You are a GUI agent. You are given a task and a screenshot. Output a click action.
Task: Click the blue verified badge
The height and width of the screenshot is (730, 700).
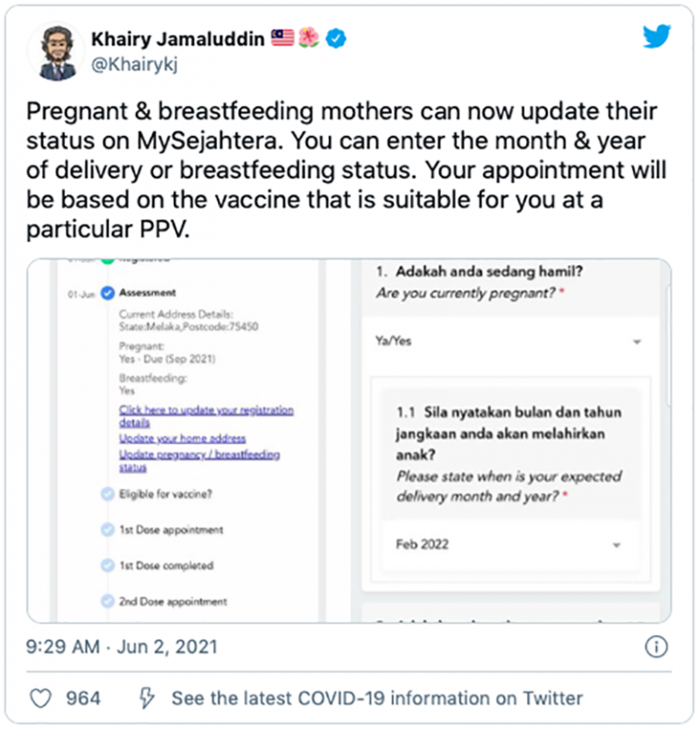coord(335,39)
